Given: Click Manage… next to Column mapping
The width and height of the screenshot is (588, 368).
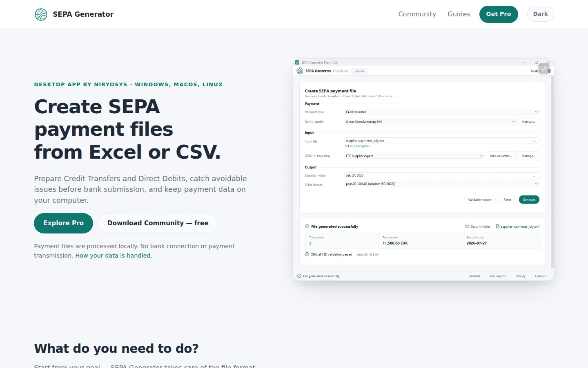Looking at the screenshot, I should [528, 156].
